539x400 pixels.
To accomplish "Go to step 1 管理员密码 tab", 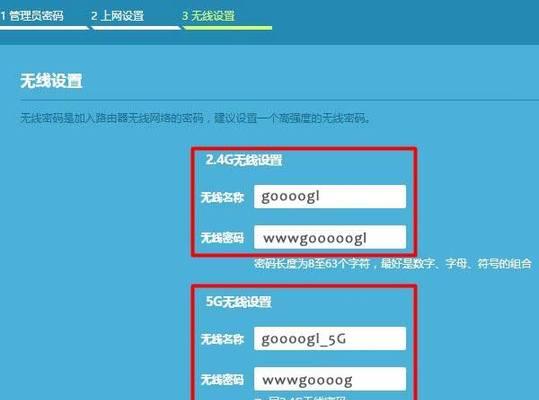I will pyautogui.click(x=32, y=16).
